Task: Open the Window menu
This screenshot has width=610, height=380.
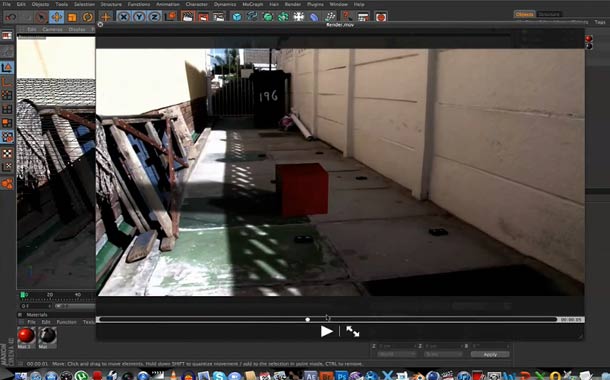Action: [338, 4]
